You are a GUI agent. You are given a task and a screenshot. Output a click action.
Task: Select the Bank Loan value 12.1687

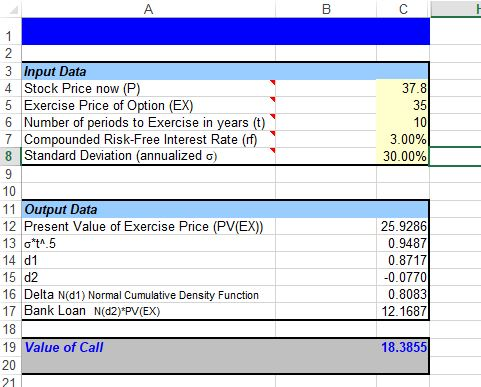pos(403,311)
